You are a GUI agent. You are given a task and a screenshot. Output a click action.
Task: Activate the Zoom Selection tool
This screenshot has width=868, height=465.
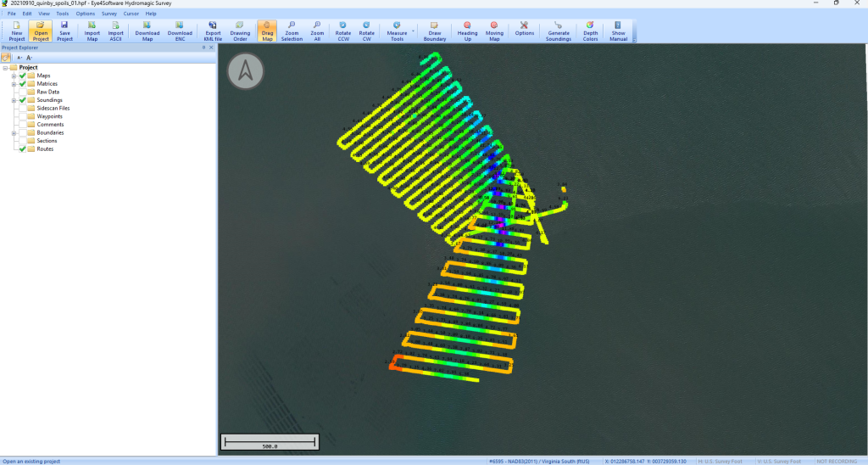click(x=292, y=31)
